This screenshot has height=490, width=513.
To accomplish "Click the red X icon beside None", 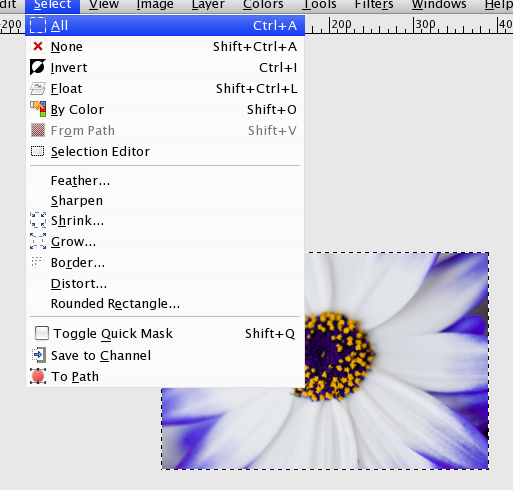I will tap(38, 46).
